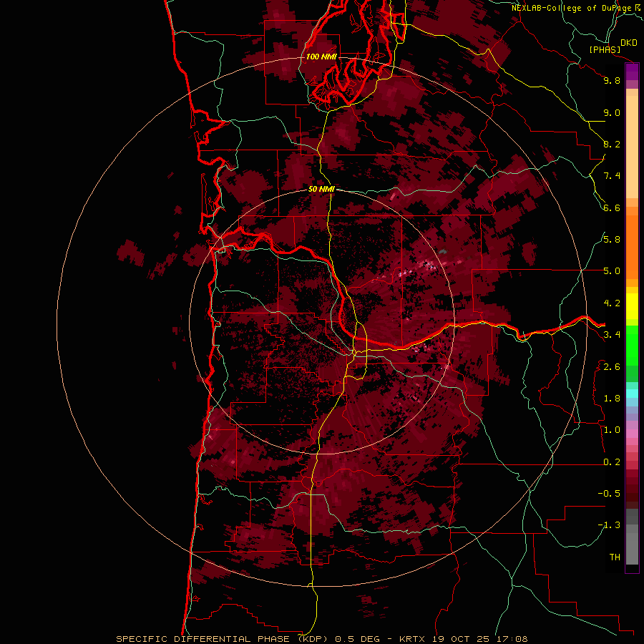Click the 8.2 scale value
Screen dimensions: 644x644
[x=612, y=144]
